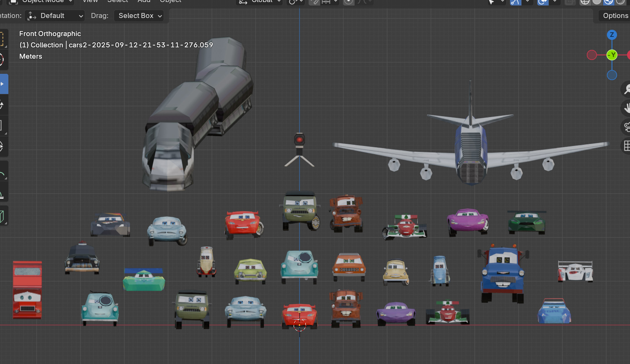Switch to wireframe viewport shading
The width and height of the screenshot is (630, 364).
(585, 2)
